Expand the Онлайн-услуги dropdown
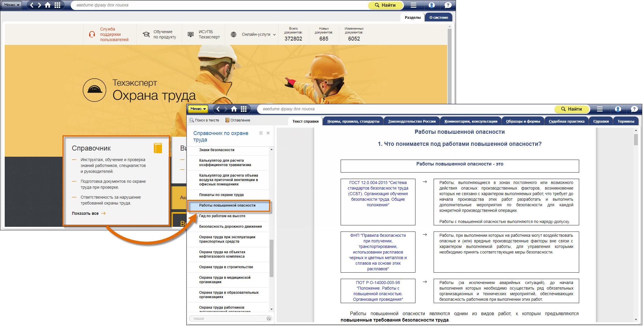This screenshot has width=644, height=326. (259, 34)
